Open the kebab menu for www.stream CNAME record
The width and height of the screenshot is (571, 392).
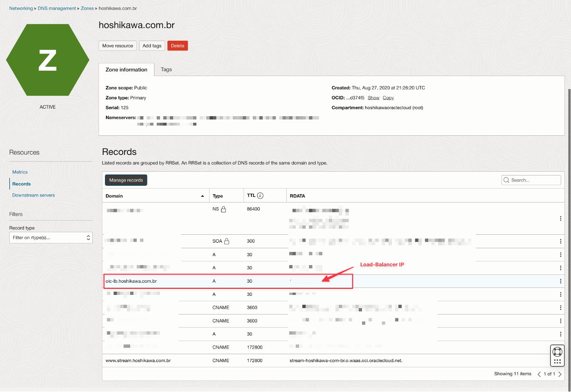(560, 360)
